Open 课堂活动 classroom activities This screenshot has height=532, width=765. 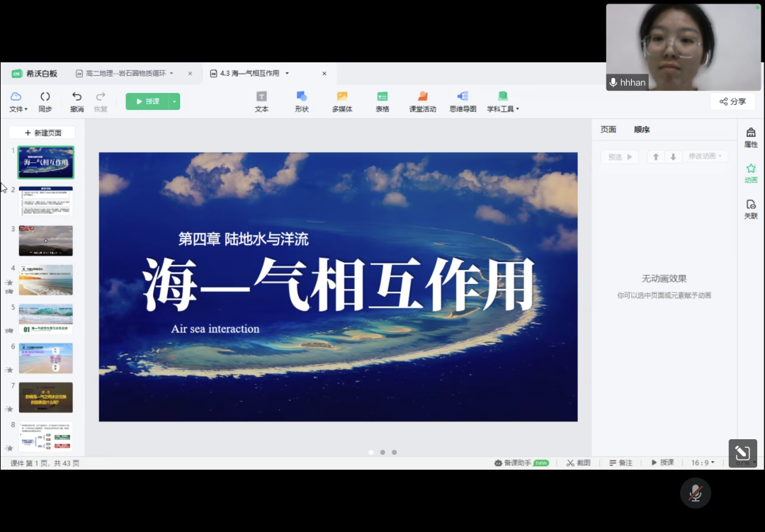pyautogui.click(x=422, y=101)
